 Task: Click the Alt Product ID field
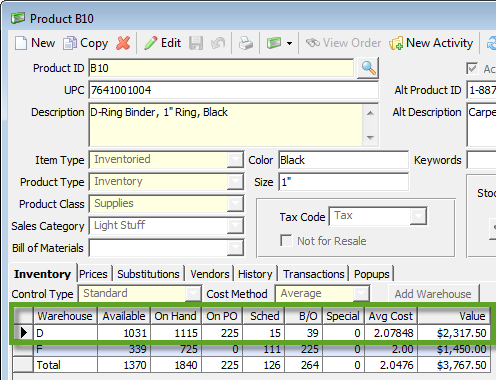(x=481, y=90)
